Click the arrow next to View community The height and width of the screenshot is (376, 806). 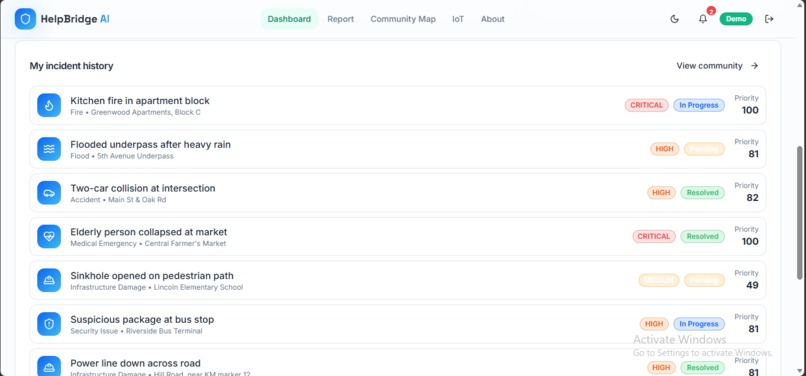click(x=754, y=66)
